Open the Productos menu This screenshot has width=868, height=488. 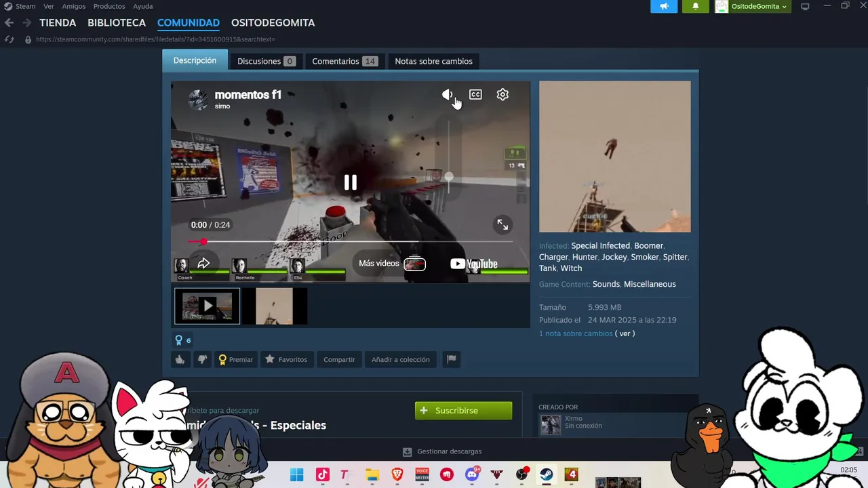pos(109,6)
